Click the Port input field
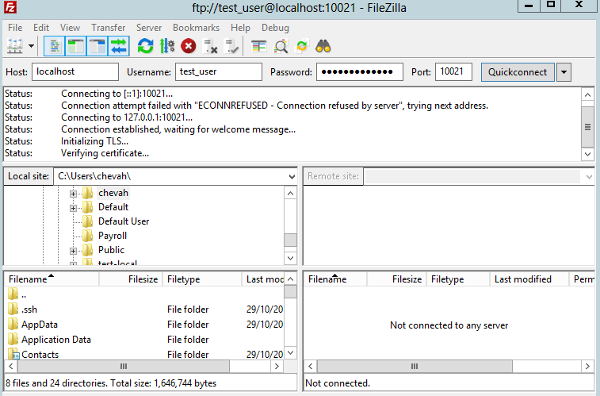The height and width of the screenshot is (396, 600). click(453, 72)
